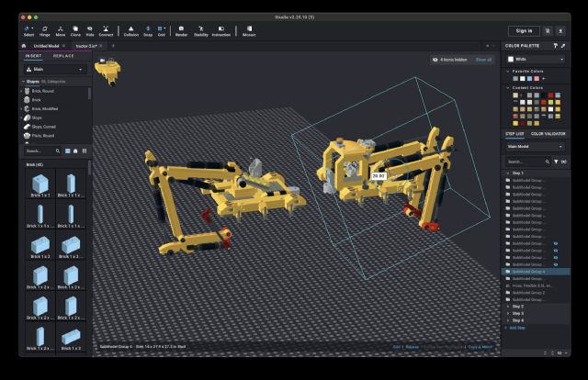Viewport: 588px width, 380px height.
Task: Switch to the Color Validator tab
Action: [x=548, y=133]
